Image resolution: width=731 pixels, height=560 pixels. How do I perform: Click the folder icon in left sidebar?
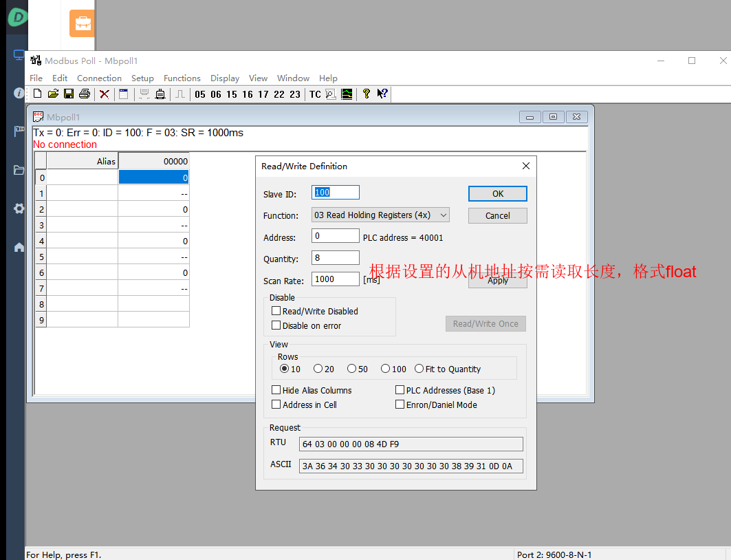[19, 170]
